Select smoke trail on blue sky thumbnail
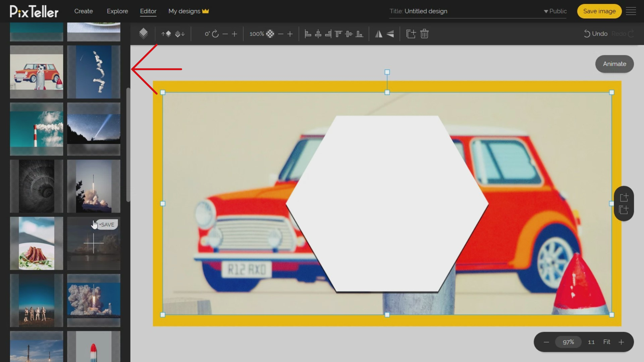This screenshot has width=644, height=362. (x=94, y=72)
